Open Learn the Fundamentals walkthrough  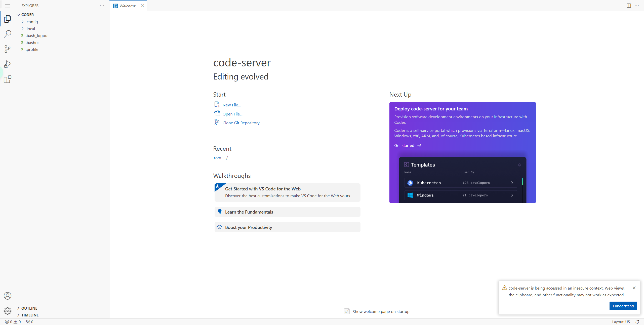pos(249,212)
